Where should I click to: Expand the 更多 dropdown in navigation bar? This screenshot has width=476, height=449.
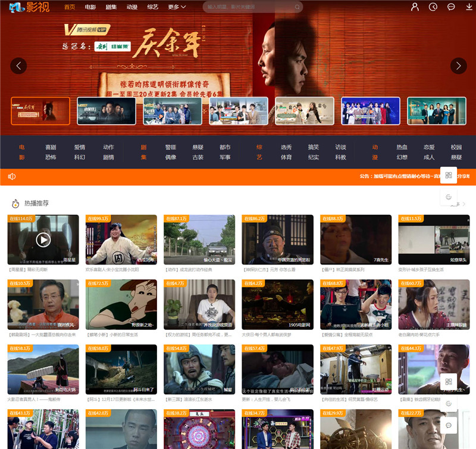click(177, 7)
